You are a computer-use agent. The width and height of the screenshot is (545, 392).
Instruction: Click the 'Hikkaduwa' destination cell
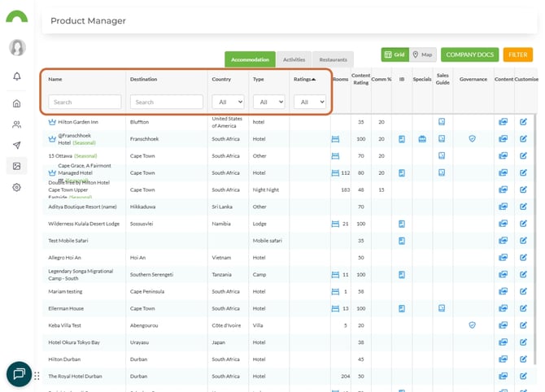coord(142,207)
